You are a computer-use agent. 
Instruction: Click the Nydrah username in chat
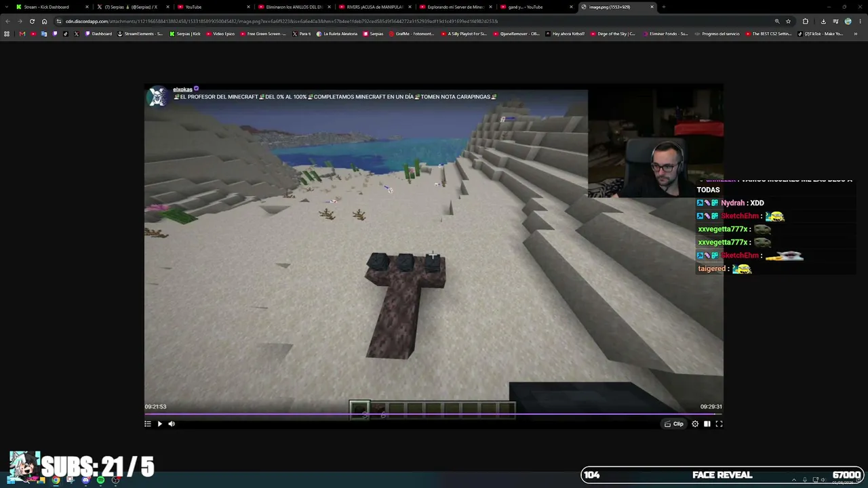(733, 203)
